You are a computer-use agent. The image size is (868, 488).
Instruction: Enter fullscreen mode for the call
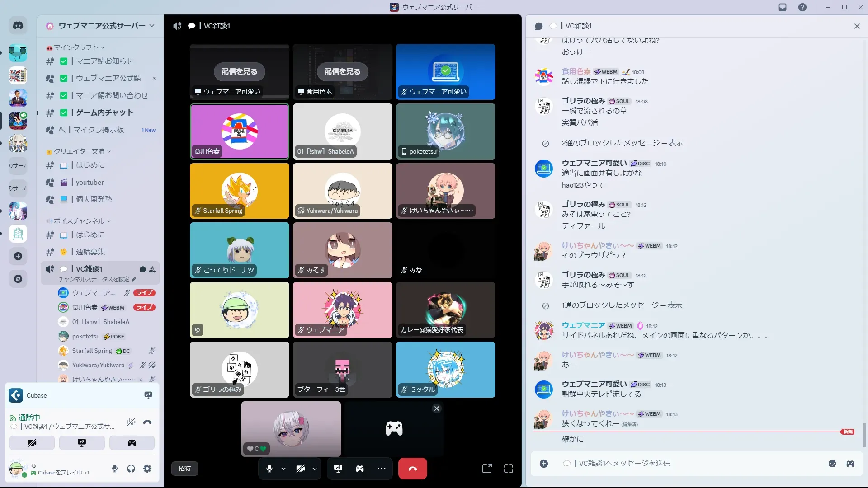(509, 469)
